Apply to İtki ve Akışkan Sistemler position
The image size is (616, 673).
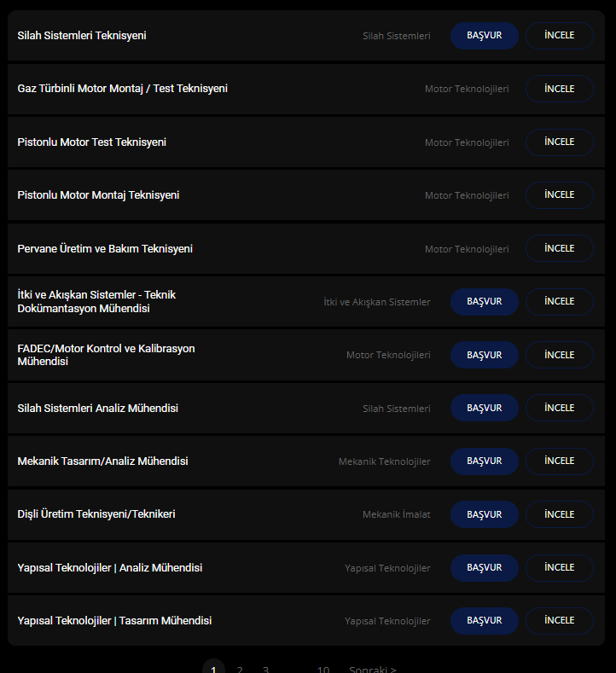[484, 302]
